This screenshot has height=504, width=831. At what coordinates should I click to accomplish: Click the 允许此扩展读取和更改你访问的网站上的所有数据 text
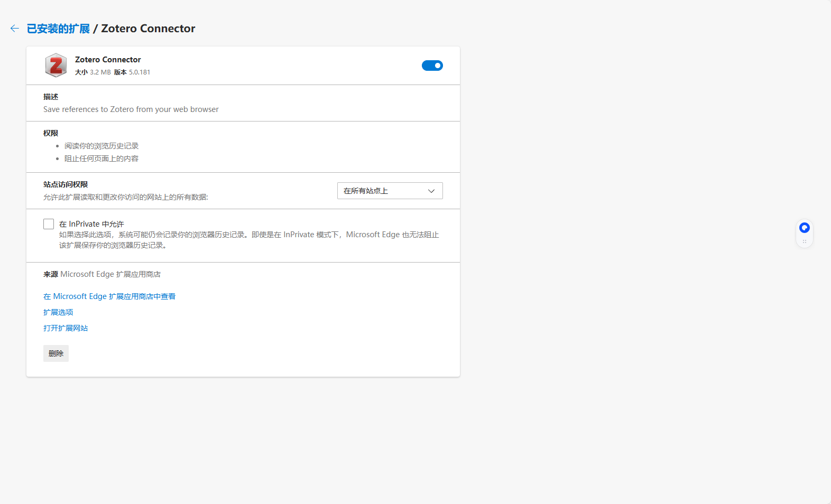click(x=126, y=197)
